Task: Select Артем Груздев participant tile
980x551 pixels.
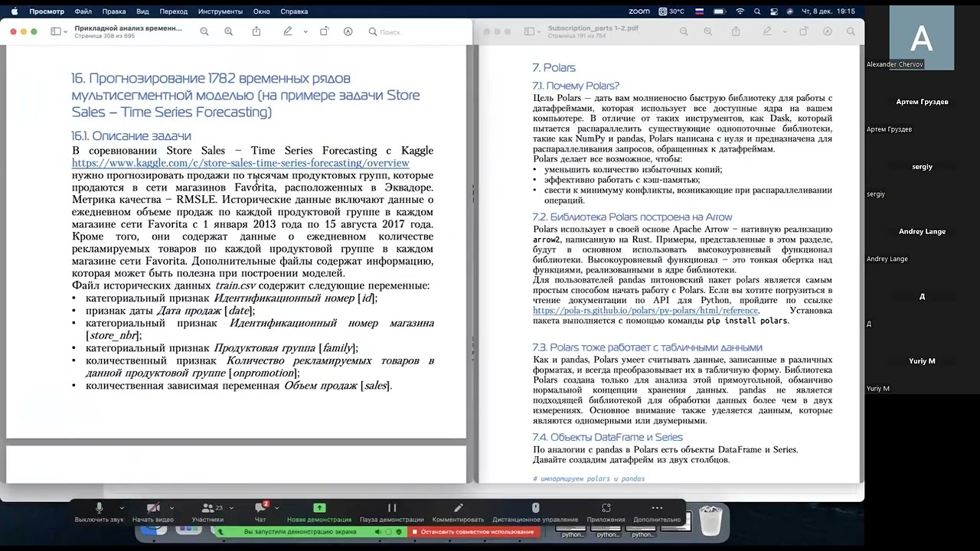Action: [922, 102]
